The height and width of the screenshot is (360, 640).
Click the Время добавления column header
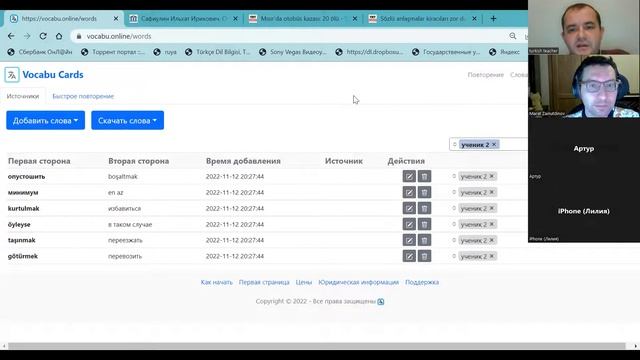[243, 161]
